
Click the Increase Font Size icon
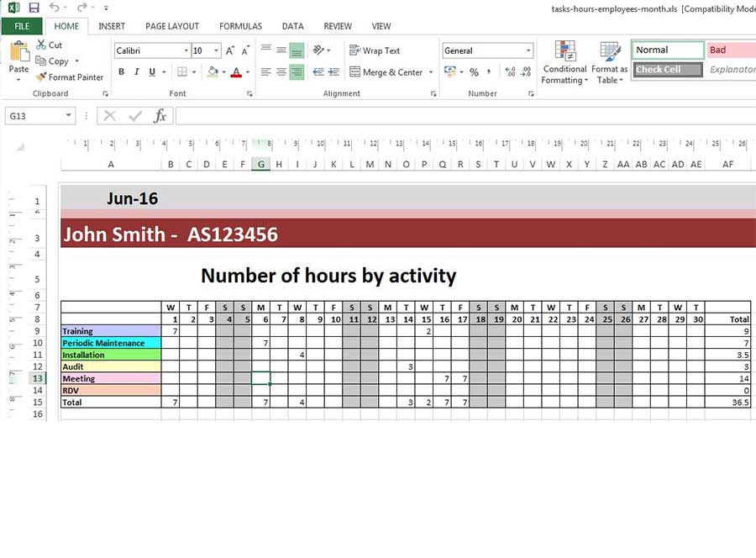click(230, 51)
